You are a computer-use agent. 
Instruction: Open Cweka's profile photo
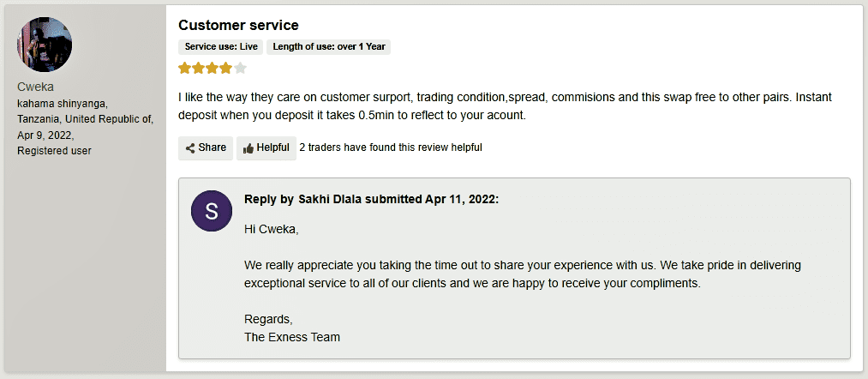pyautogui.click(x=45, y=45)
